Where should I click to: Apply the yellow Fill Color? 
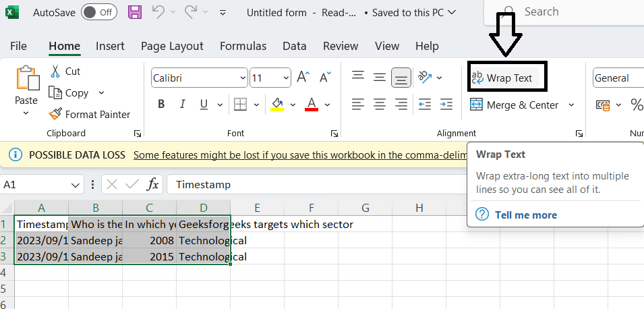(278, 105)
